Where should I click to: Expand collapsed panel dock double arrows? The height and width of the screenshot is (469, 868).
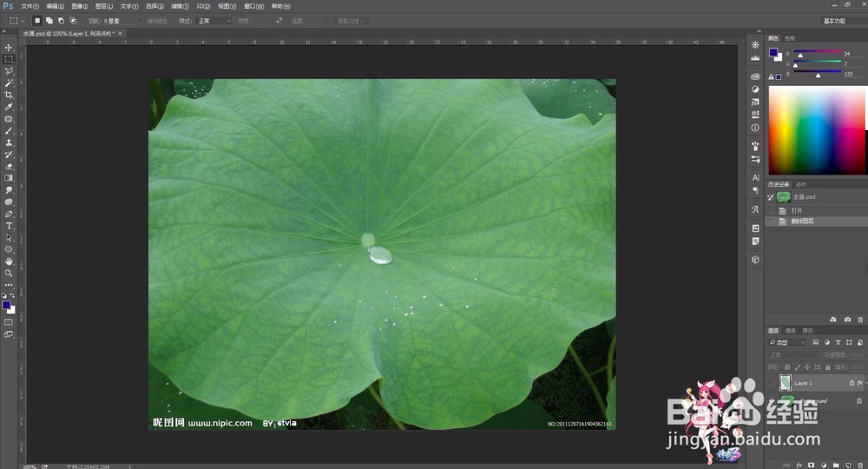[x=759, y=31]
